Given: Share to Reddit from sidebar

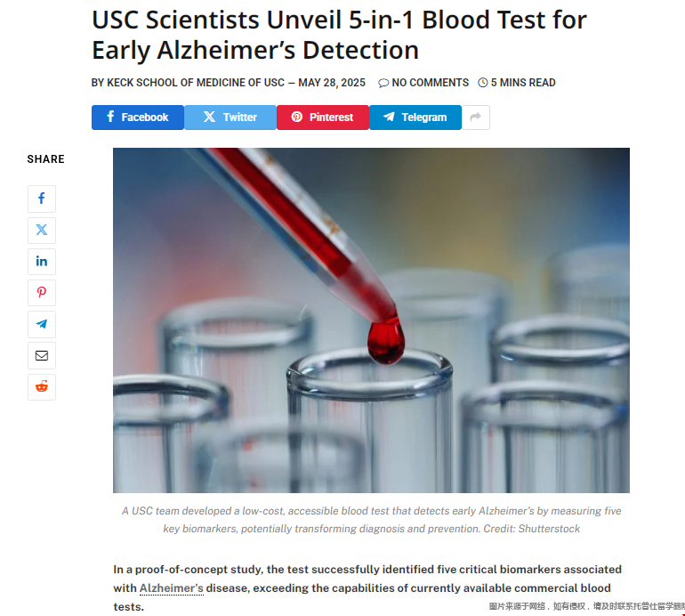Looking at the screenshot, I should coord(42,386).
